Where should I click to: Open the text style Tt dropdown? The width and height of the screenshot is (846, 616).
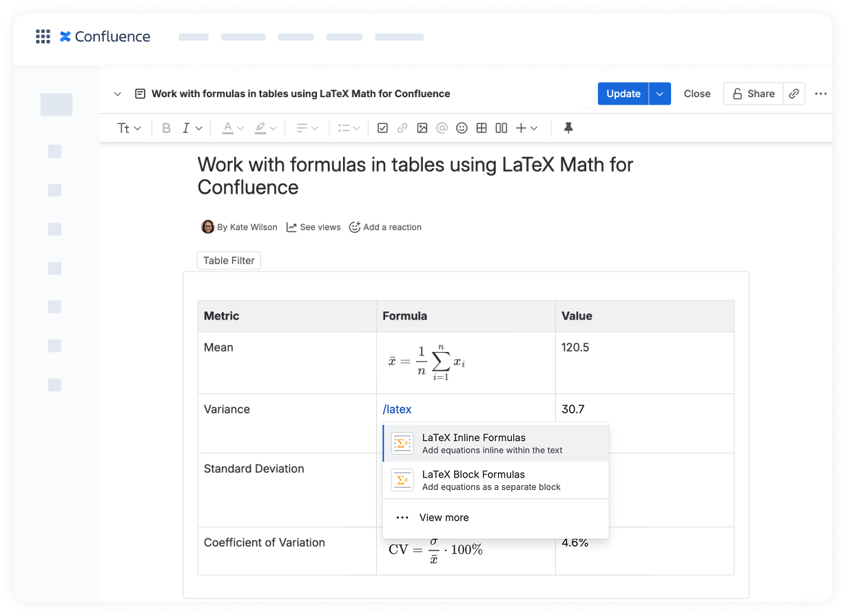point(129,128)
